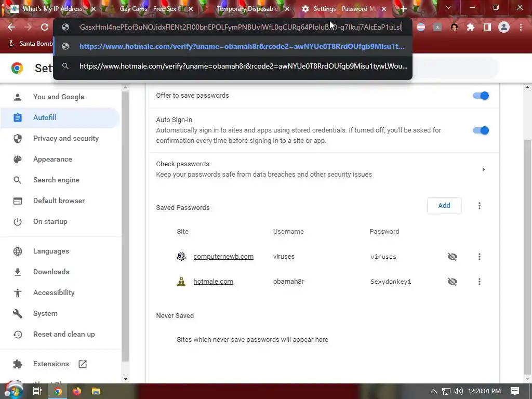Switch to What's My IP Address tab
Screen dimensions: 532x399
pyautogui.click(x=52, y=9)
